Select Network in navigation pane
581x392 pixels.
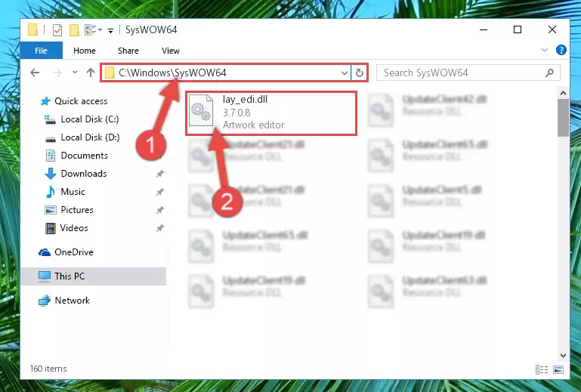pos(73,301)
